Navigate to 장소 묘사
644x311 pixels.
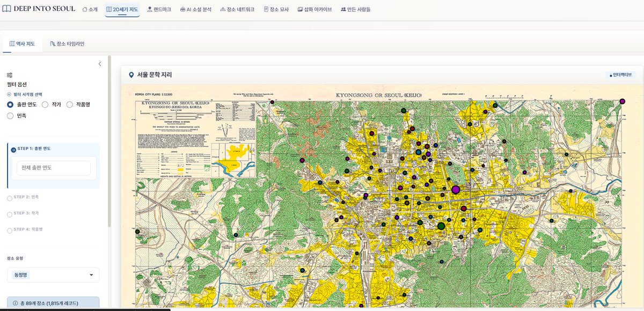pyautogui.click(x=276, y=10)
